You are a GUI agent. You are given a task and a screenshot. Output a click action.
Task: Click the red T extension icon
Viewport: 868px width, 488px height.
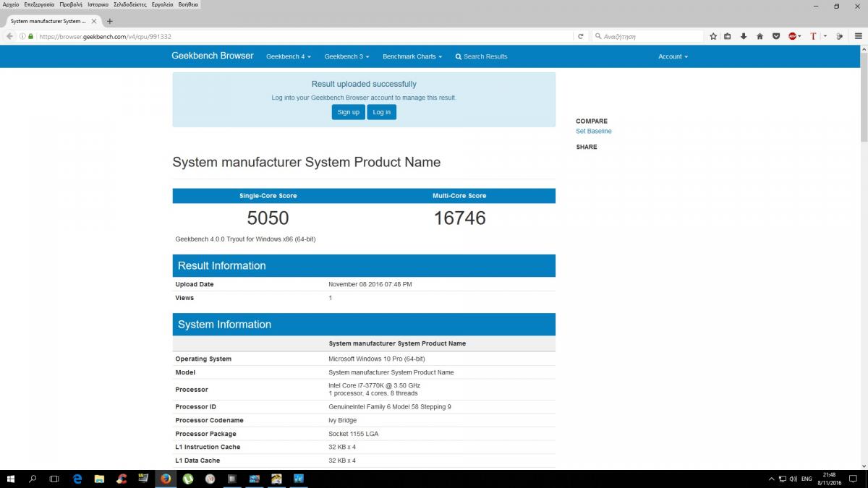click(x=813, y=36)
